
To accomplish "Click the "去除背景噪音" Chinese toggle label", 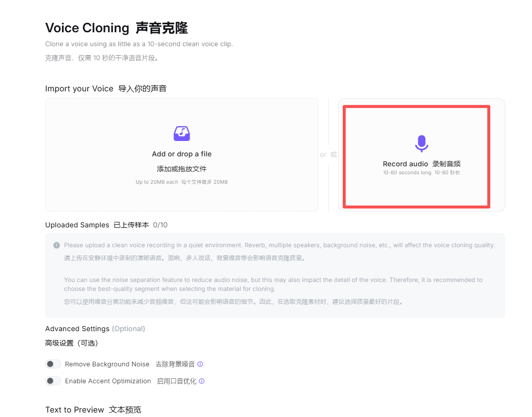I will coord(175,364).
